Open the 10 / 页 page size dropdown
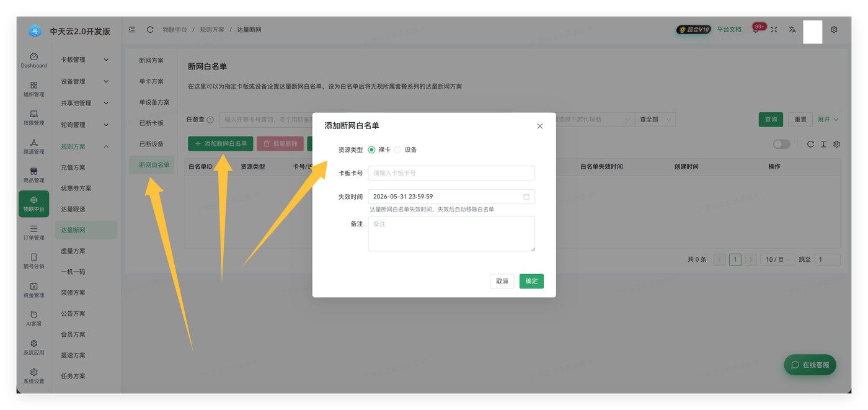This screenshot has width=868, height=410. pos(777,260)
